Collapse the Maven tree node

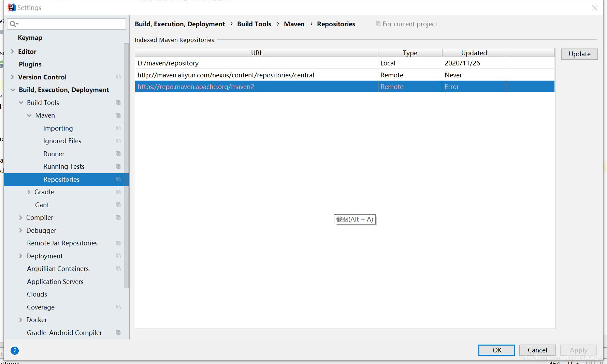[29, 116]
